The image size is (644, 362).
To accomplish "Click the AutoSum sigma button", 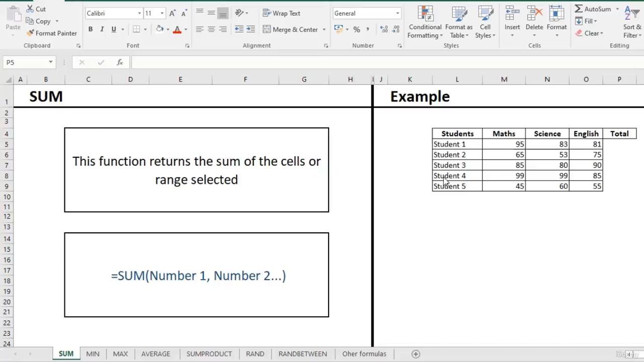I will coord(593,9).
